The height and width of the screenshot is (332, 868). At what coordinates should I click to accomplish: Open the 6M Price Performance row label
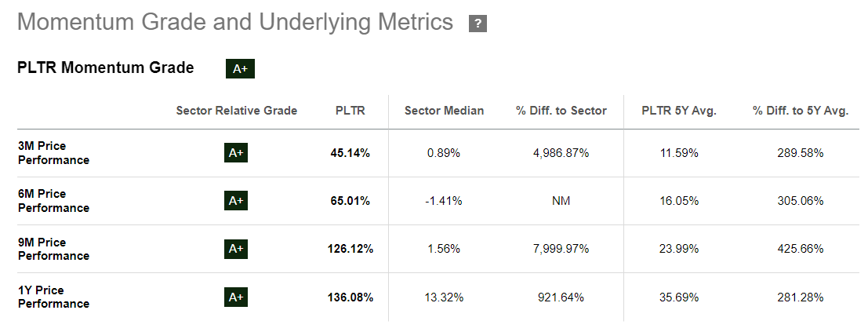tap(53, 201)
